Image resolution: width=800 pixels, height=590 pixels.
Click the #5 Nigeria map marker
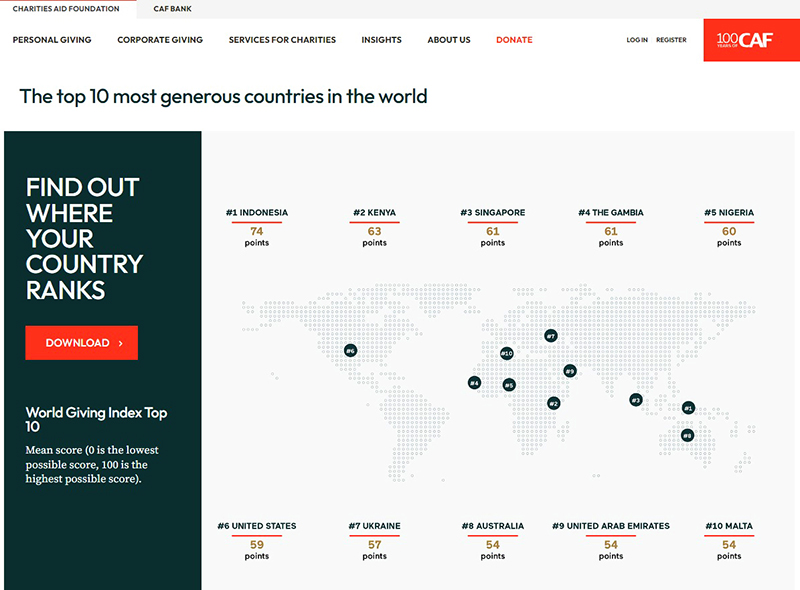coord(509,385)
